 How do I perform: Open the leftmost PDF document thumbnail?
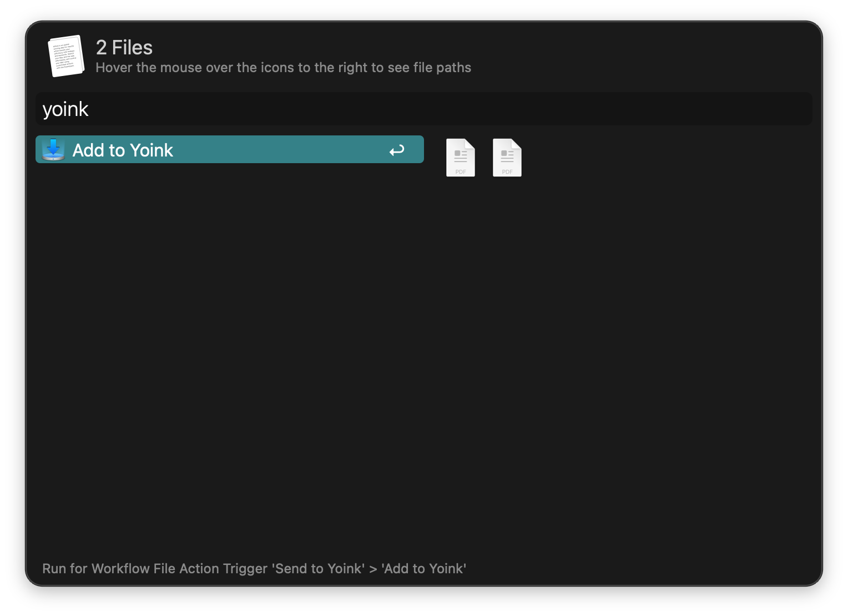460,157
